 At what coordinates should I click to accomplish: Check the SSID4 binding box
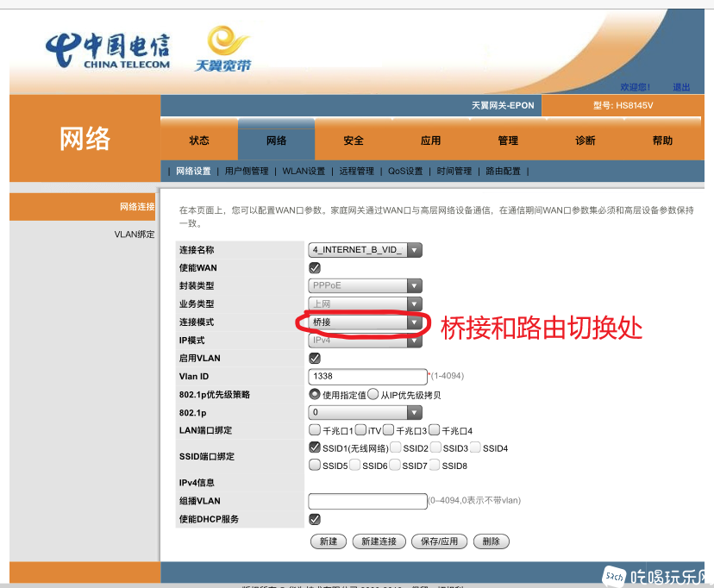click(x=475, y=447)
